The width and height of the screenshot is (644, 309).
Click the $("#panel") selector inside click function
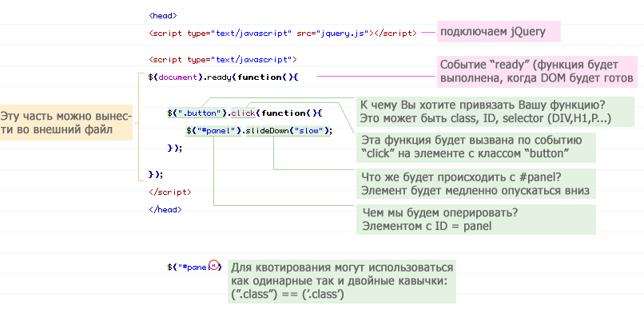coord(213,131)
